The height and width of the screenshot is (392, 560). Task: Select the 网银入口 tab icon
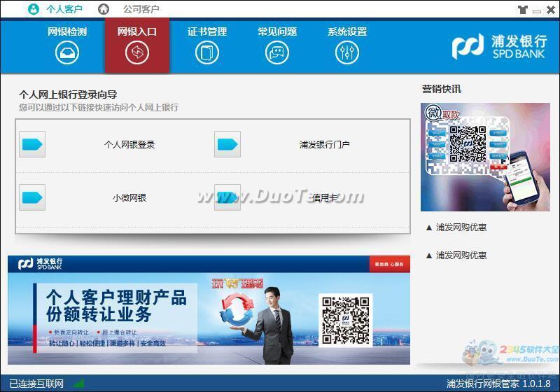click(137, 52)
